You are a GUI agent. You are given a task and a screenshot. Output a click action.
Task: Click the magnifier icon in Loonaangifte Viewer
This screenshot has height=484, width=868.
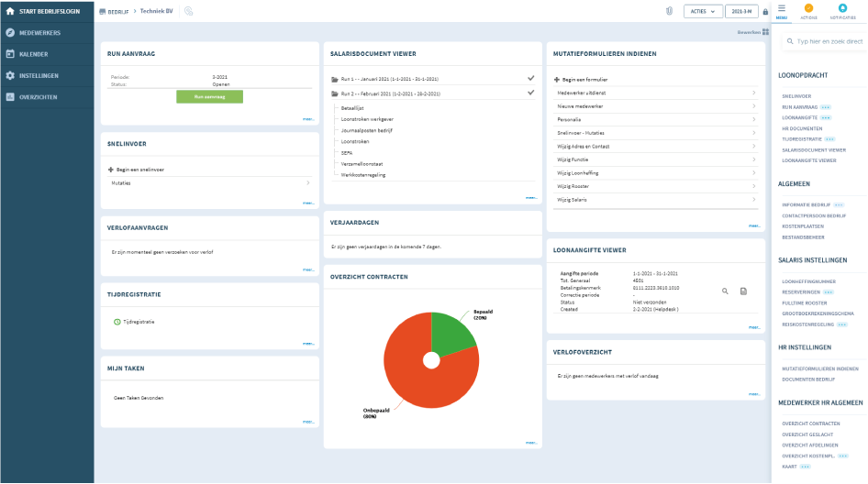[x=725, y=291]
